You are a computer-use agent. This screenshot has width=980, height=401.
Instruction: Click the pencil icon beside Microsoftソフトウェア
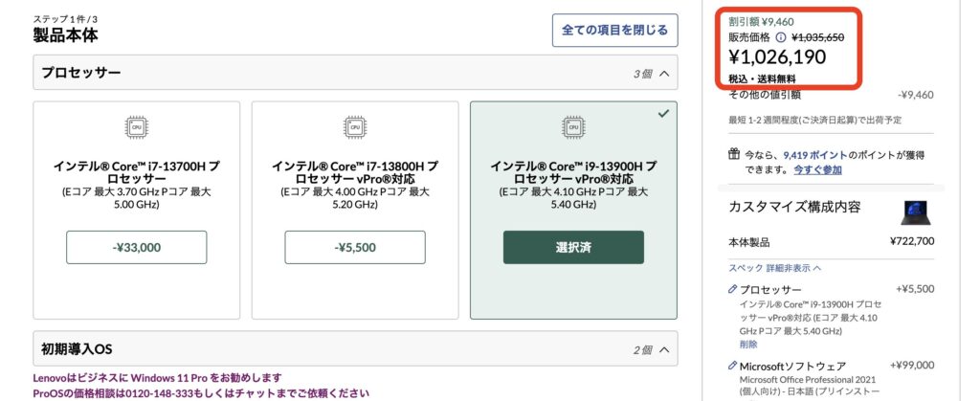[733, 366]
